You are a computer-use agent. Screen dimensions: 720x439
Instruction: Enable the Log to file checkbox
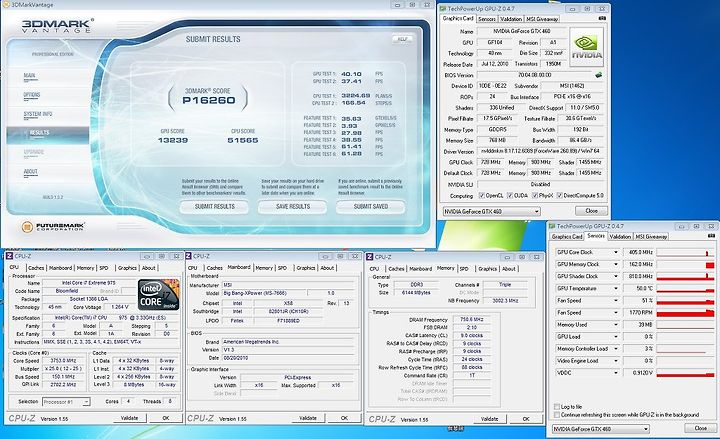[557, 406]
